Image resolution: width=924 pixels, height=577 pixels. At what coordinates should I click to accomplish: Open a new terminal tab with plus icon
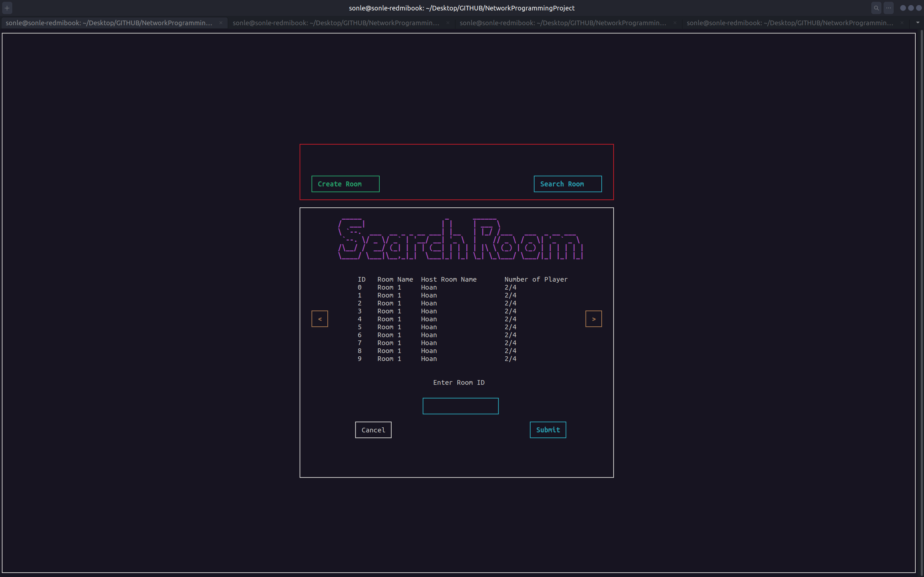pos(7,8)
